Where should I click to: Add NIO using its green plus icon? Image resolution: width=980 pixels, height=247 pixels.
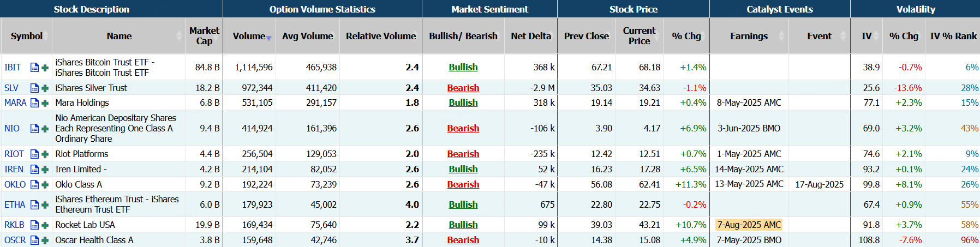point(45,129)
